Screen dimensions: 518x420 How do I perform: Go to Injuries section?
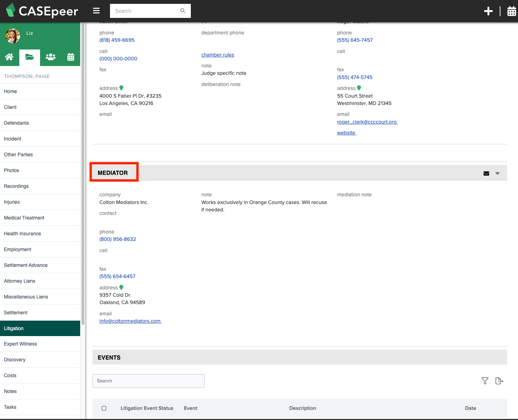(40, 202)
